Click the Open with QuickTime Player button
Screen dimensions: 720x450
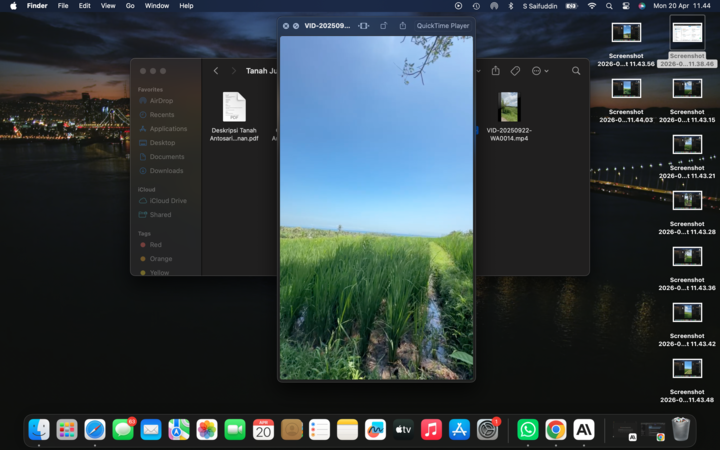tap(442, 26)
